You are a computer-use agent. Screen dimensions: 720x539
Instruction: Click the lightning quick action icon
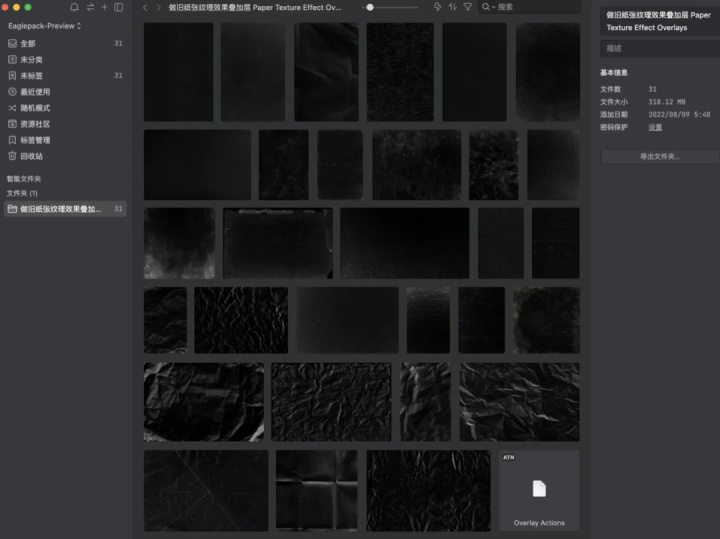coord(437,7)
